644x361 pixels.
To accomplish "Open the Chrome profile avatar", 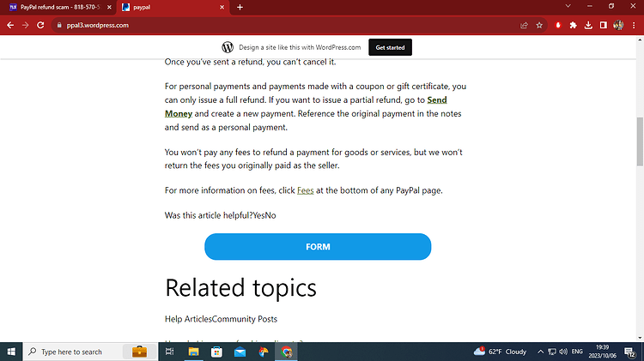I will coord(618,26).
